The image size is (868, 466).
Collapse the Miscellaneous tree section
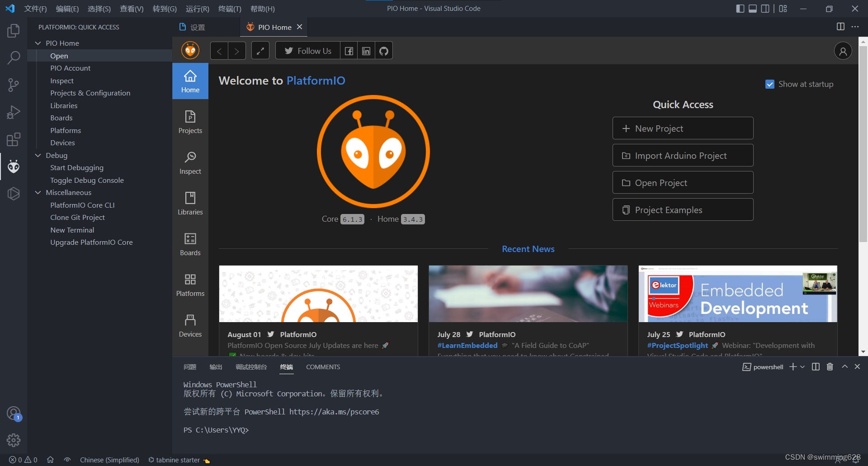(38, 192)
